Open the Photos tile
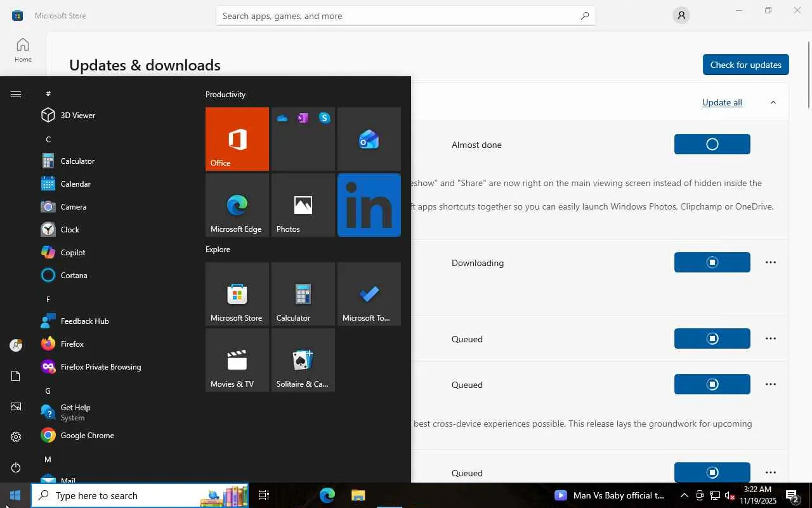 point(303,205)
